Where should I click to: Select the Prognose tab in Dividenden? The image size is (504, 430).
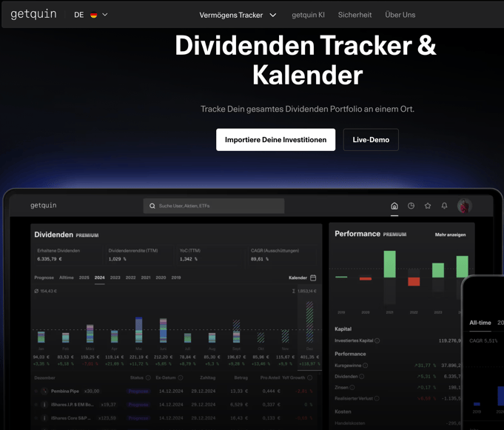[44, 278]
